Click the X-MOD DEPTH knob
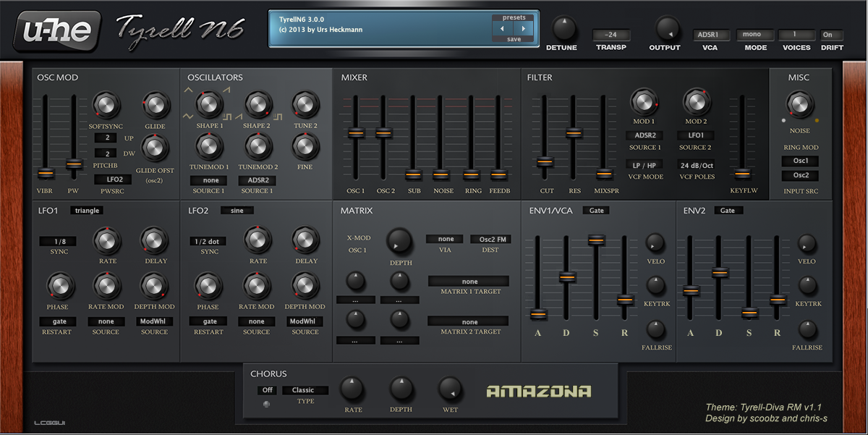 [399, 240]
